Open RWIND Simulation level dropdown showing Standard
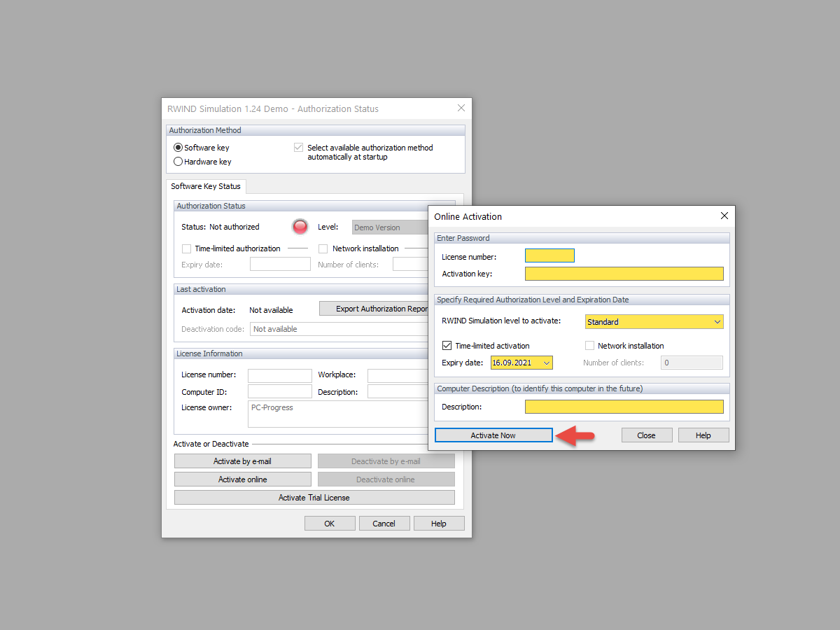The height and width of the screenshot is (630, 840). (654, 322)
